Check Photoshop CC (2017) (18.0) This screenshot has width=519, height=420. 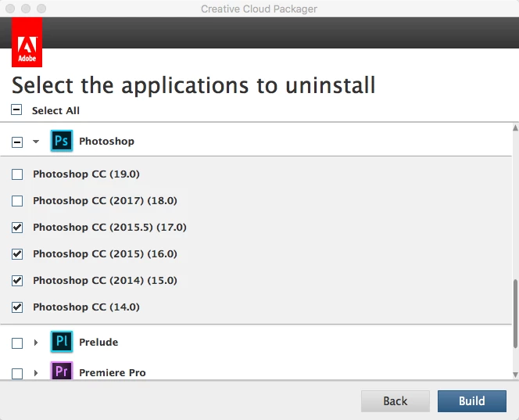click(x=17, y=201)
